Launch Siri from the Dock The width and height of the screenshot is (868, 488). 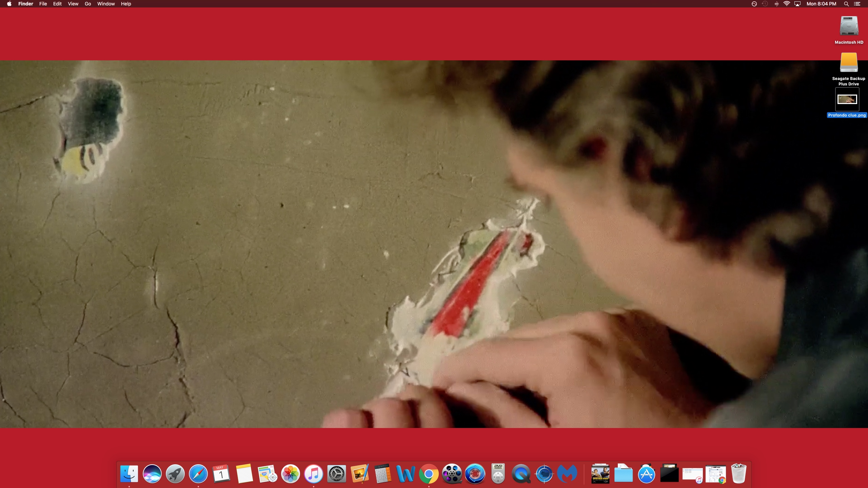coord(152,473)
